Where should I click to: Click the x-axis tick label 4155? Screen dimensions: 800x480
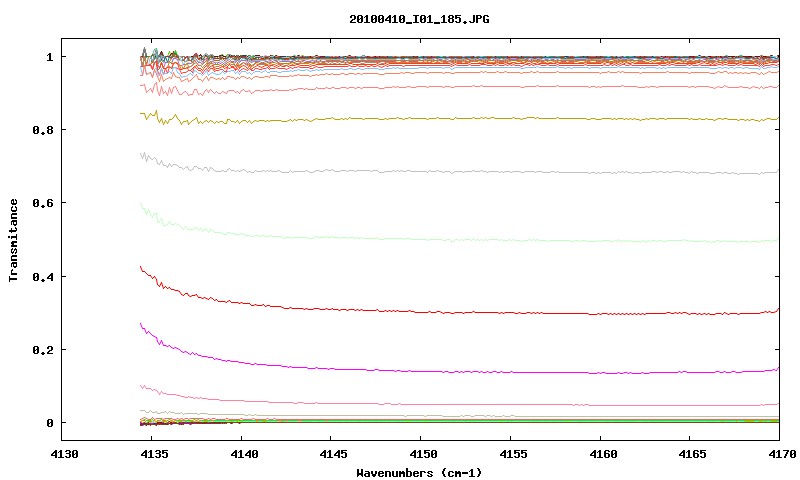click(513, 453)
